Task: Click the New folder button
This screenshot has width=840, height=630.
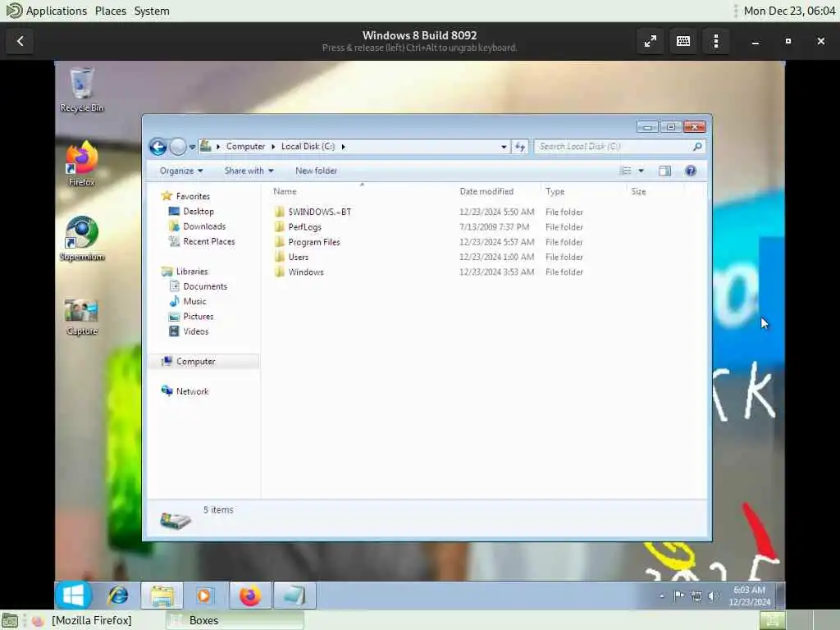Action: 316,171
